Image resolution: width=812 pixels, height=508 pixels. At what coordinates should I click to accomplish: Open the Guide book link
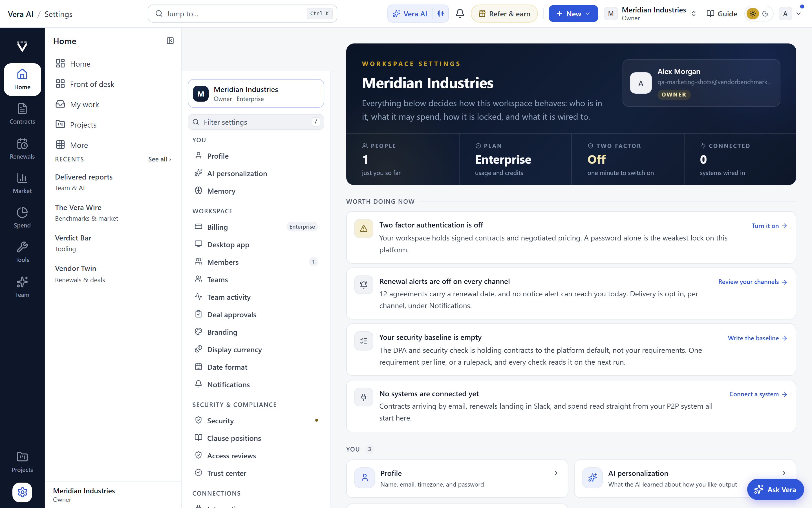(x=722, y=14)
